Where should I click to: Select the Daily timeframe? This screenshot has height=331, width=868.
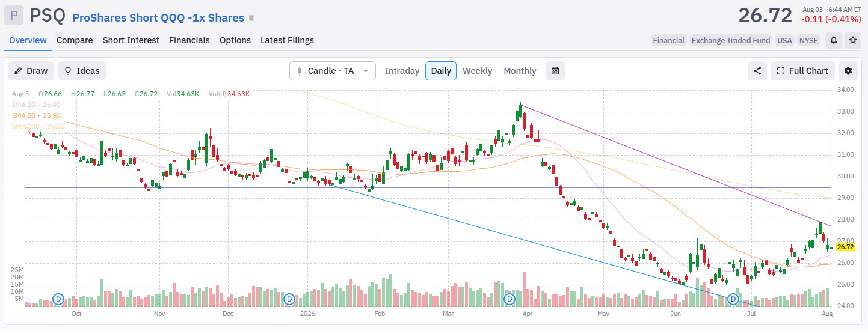(x=441, y=71)
